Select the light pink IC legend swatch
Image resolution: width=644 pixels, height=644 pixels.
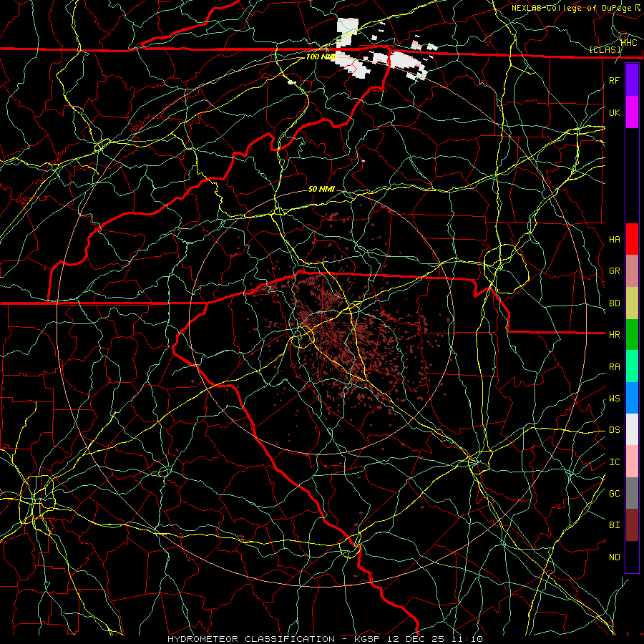coord(632,462)
